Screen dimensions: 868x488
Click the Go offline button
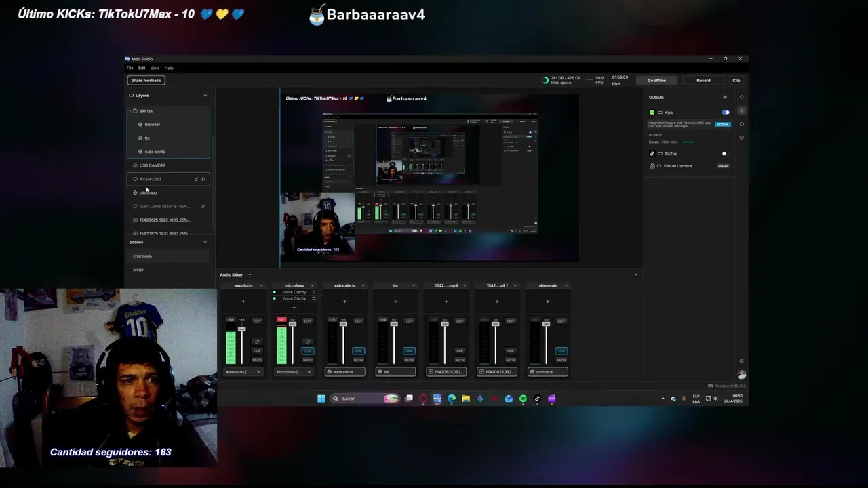tap(656, 80)
